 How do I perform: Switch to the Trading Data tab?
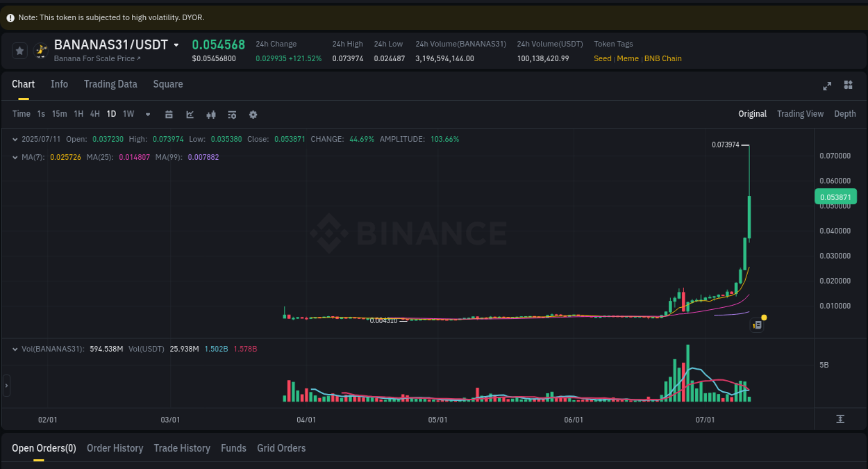coord(110,84)
